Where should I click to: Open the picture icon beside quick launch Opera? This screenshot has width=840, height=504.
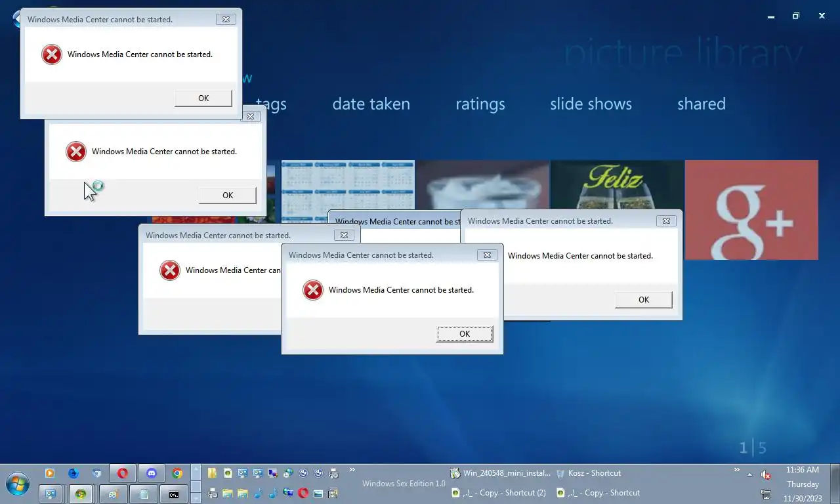(318, 493)
